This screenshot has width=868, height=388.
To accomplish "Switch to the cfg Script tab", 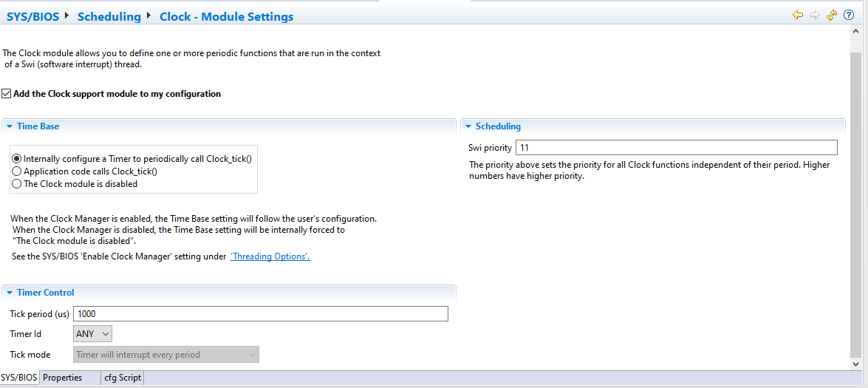I will tap(123, 378).
